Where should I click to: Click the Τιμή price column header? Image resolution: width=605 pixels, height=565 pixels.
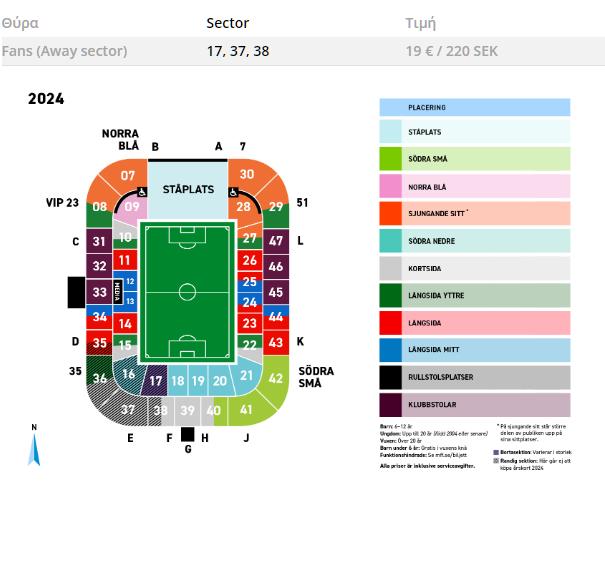[x=421, y=24]
